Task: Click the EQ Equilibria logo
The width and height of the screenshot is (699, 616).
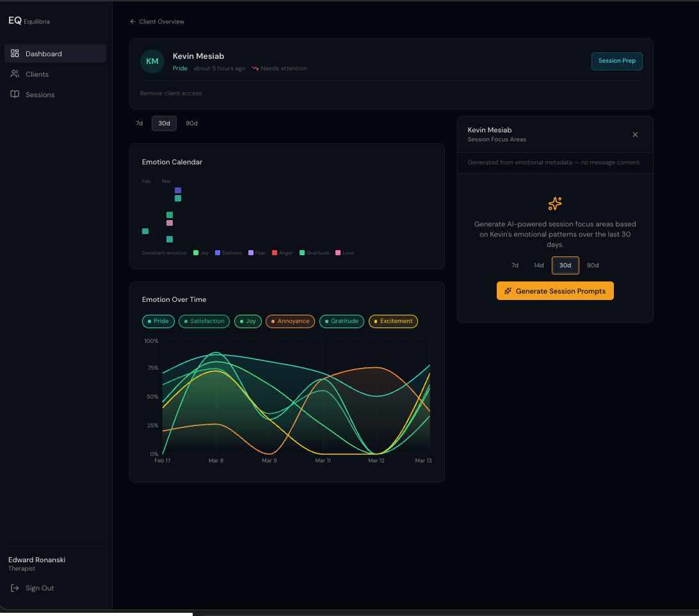Action: pos(29,21)
